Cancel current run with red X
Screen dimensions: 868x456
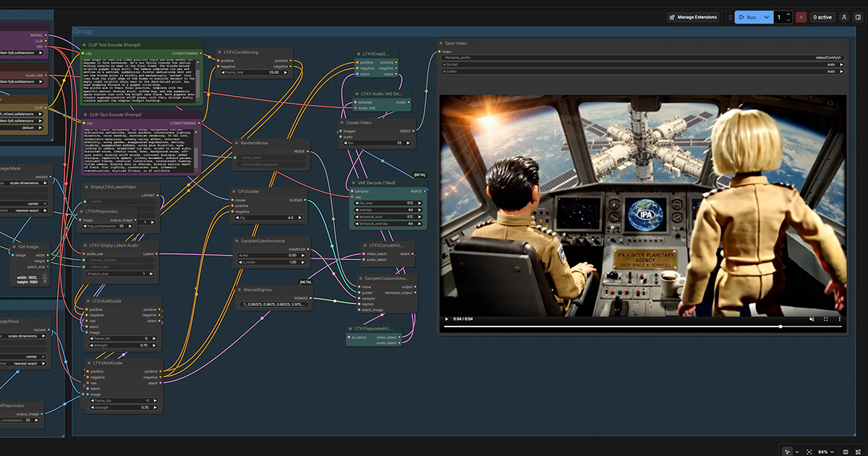coord(801,17)
